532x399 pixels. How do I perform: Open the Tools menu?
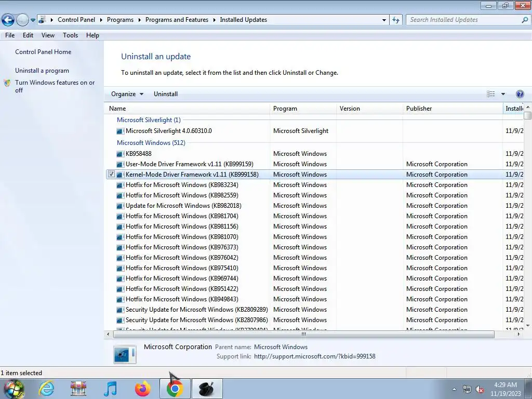pyautogui.click(x=70, y=35)
